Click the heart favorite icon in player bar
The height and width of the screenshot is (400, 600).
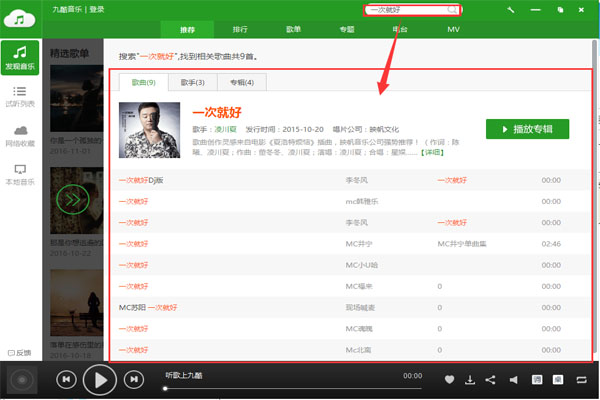(449, 380)
